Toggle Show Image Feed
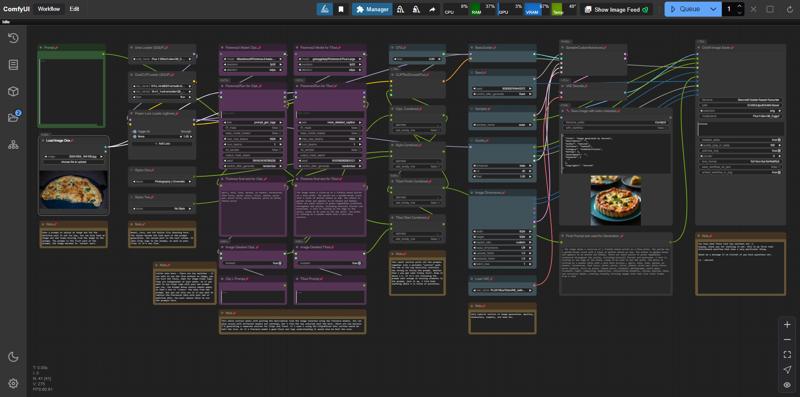 click(617, 9)
